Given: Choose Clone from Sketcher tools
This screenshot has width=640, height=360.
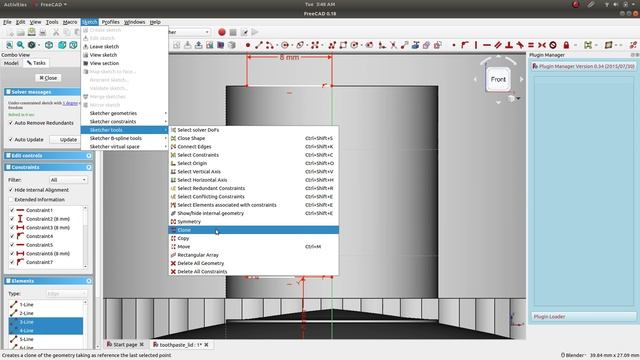Looking at the screenshot, I should [253, 230].
